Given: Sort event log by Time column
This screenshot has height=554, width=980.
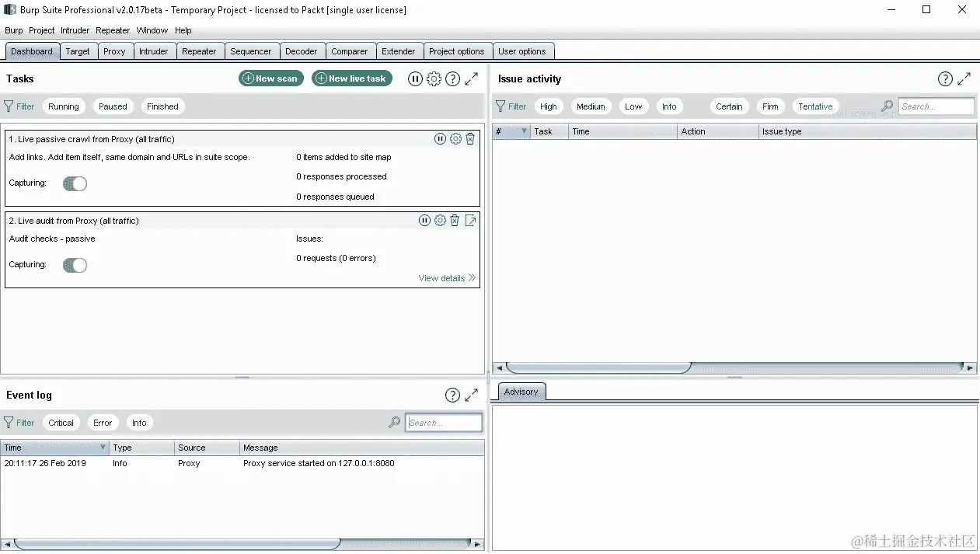Looking at the screenshot, I should pyautogui.click(x=54, y=448).
